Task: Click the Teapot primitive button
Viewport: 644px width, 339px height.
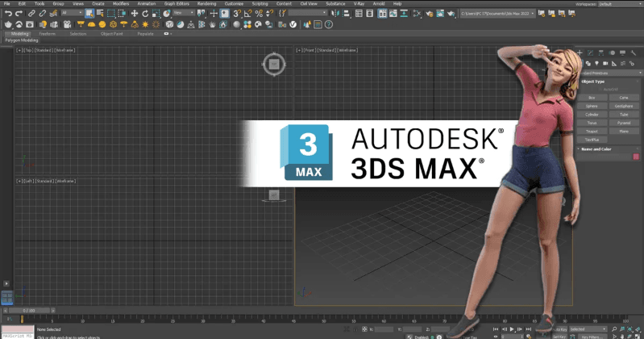Action: click(x=592, y=132)
